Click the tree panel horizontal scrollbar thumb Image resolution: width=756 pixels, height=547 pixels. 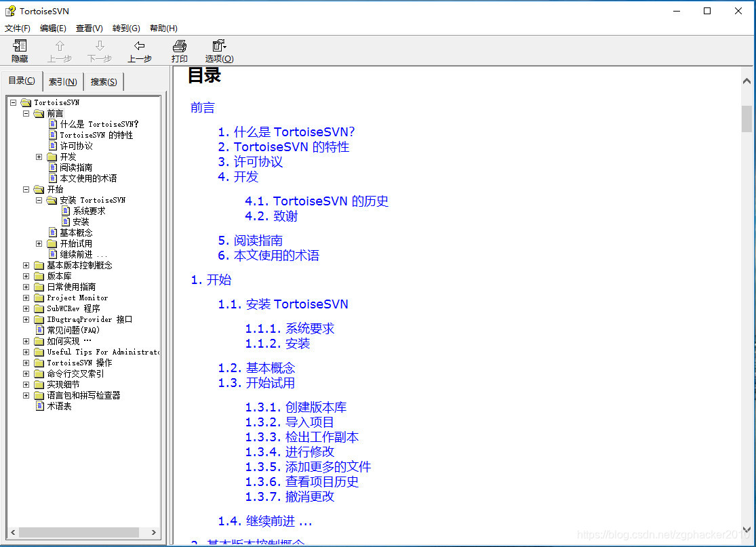tap(79, 532)
